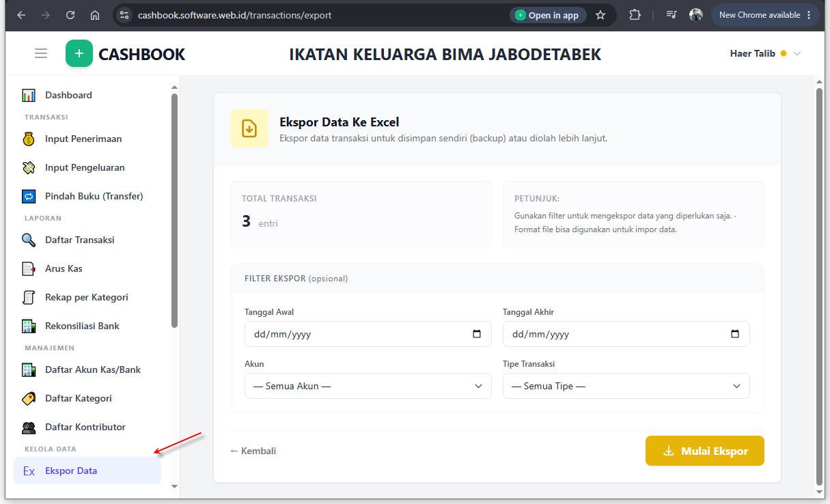The image size is (830, 504).
Task: Bookmark page with star icon
Action: pos(600,15)
